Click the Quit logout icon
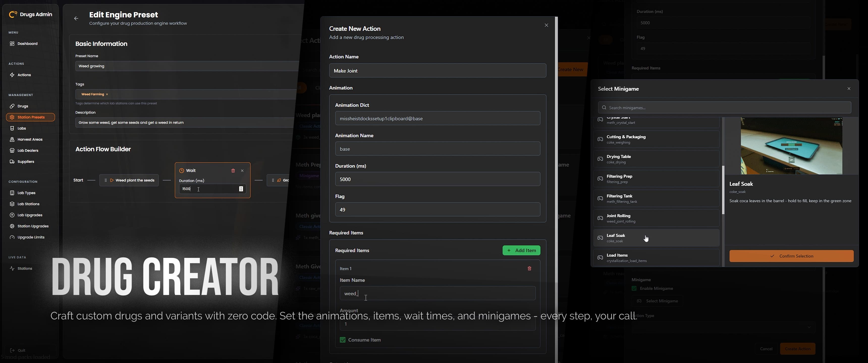Viewport: 868px width, 363px height. pyautogui.click(x=12, y=350)
